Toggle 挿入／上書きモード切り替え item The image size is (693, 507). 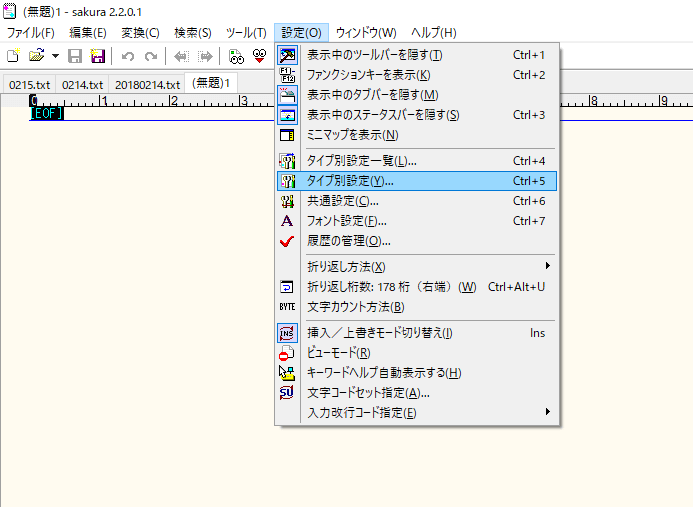(417, 333)
